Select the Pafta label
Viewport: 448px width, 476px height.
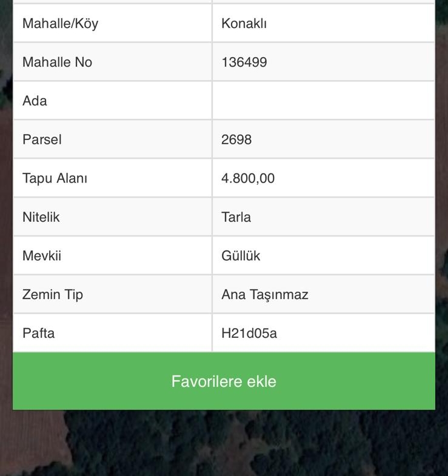(x=38, y=333)
